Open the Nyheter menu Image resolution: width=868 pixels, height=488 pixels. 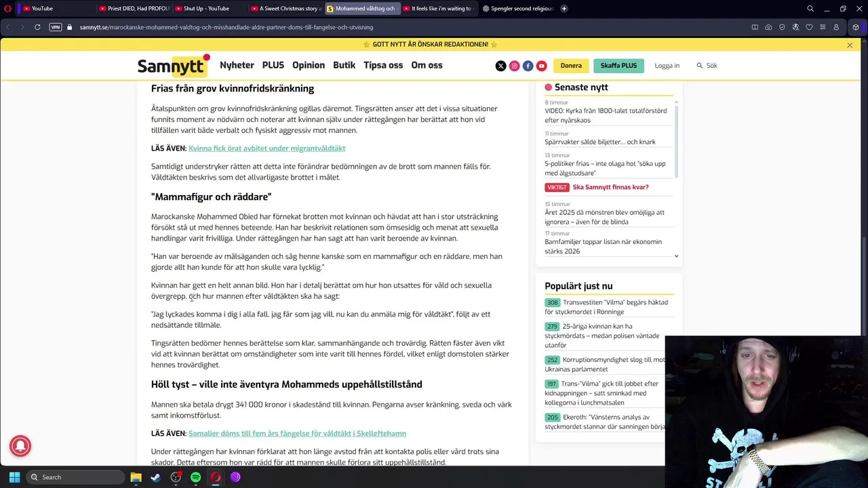pyautogui.click(x=237, y=65)
